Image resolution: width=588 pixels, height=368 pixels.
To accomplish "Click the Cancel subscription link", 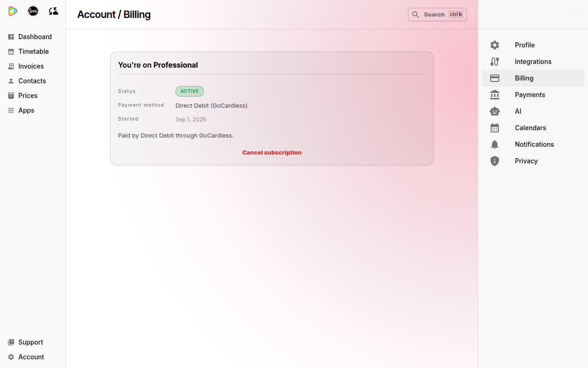I will coord(272,153).
